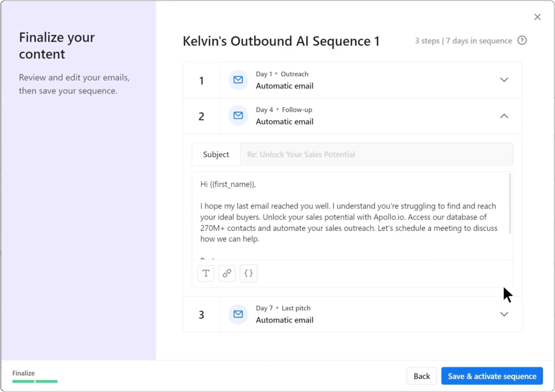This screenshot has width=555, height=392.
Task: Click the Day 1 Outreach email icon
Action: (x=238, y=80)
